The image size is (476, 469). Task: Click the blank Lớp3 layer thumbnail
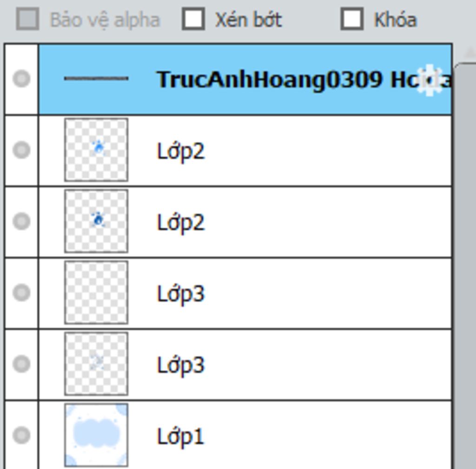point(96,292)
